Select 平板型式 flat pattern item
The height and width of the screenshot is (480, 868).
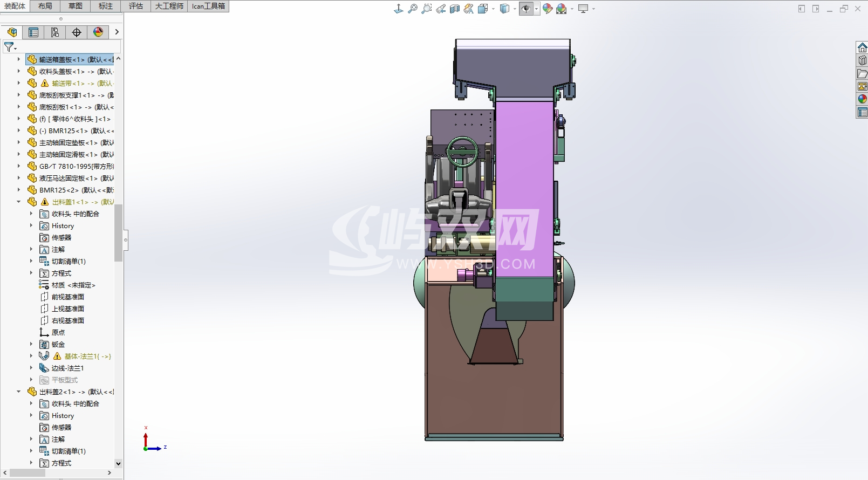(x=59, y=380)
